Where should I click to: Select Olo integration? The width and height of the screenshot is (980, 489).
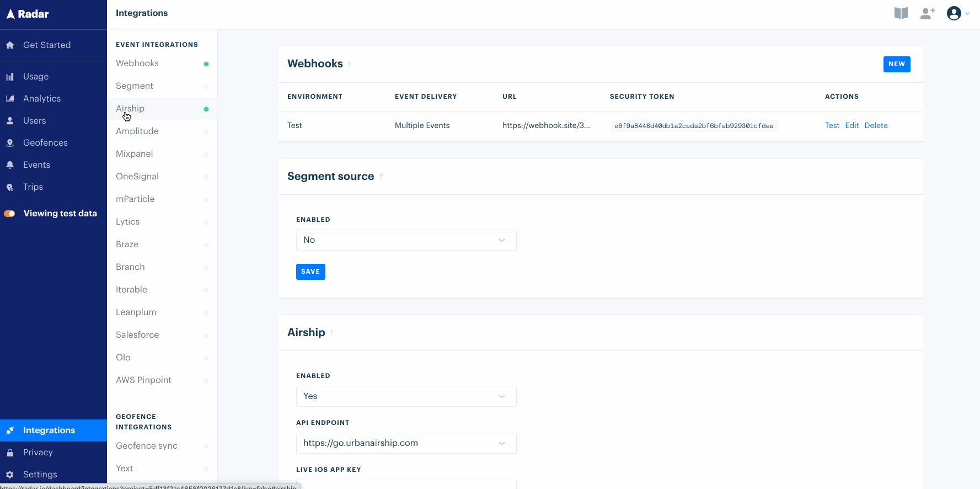tap(162, 358)
